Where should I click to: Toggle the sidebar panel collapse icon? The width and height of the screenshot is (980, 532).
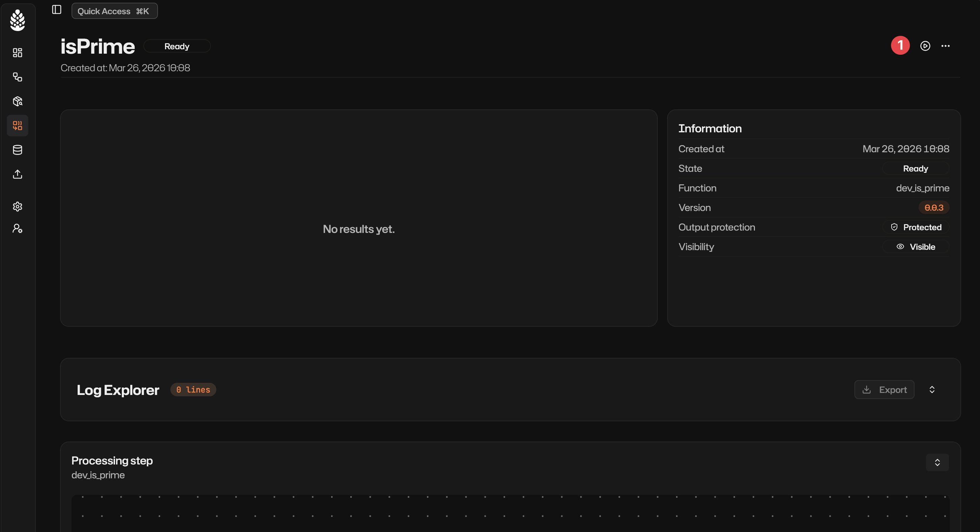(57, 10)
